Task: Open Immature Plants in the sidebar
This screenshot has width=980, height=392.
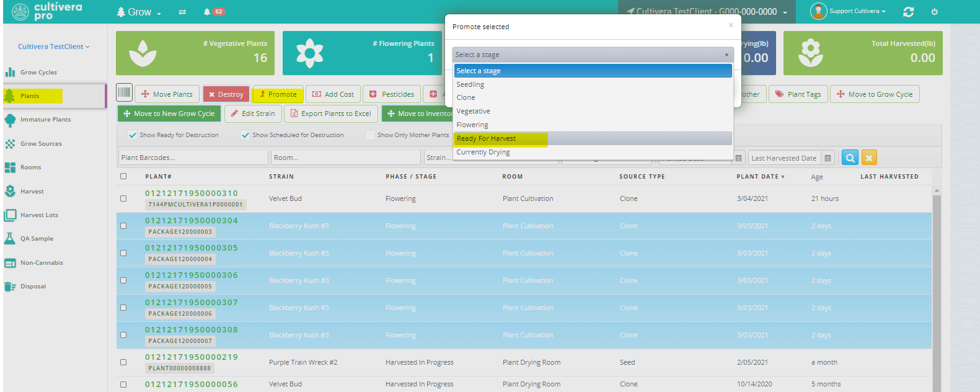Action: pyautogui.click(x=45, y=120)
